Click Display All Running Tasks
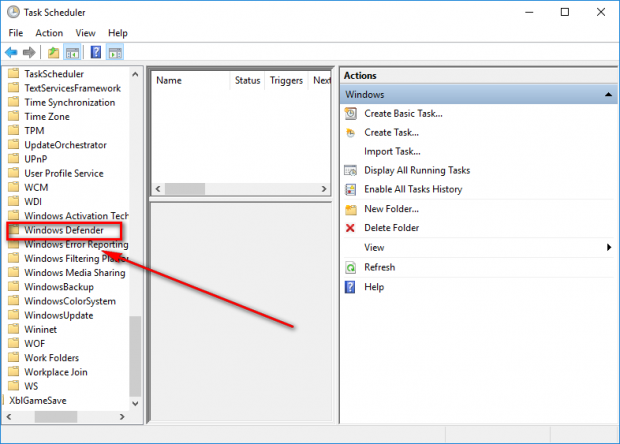Image resolution: width=620 pixels, height=444 pixels. [x=417, y=170]
